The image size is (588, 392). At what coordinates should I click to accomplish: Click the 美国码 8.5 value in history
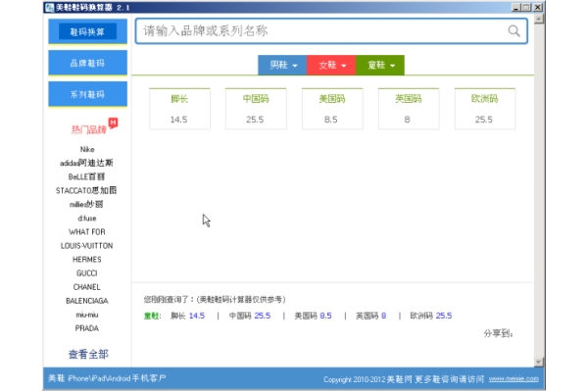[x=325, y=316]
